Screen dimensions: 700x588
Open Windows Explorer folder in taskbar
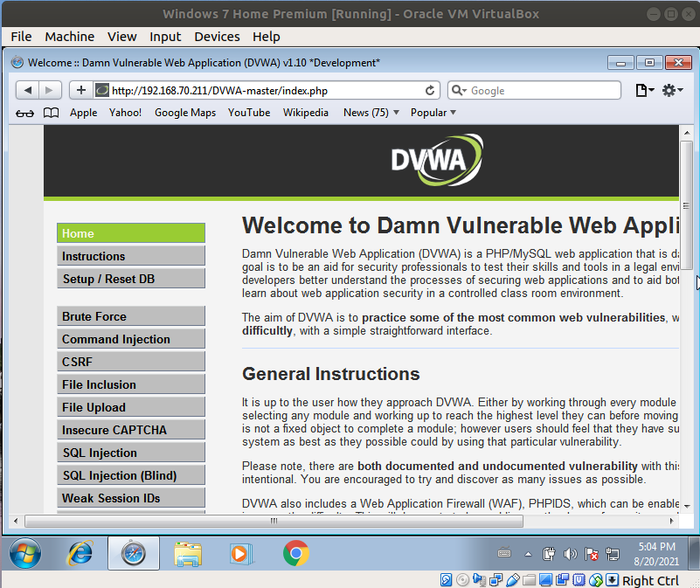188,554
